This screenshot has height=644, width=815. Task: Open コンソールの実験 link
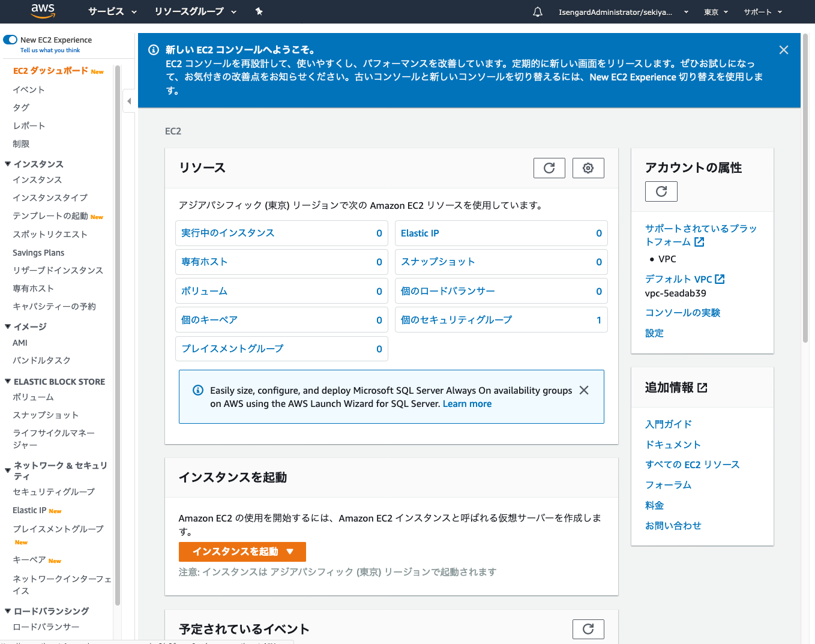coord(682,313)
